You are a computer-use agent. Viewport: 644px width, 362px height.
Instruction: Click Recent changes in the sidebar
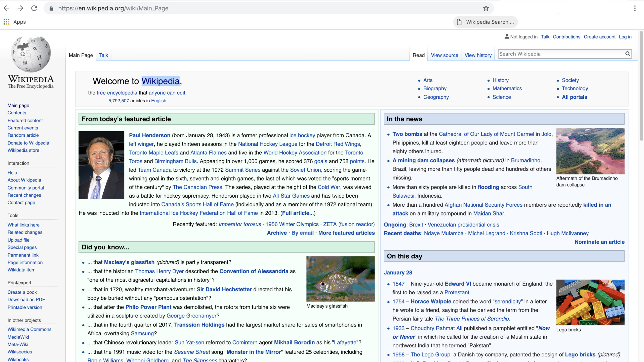point(24,195)
